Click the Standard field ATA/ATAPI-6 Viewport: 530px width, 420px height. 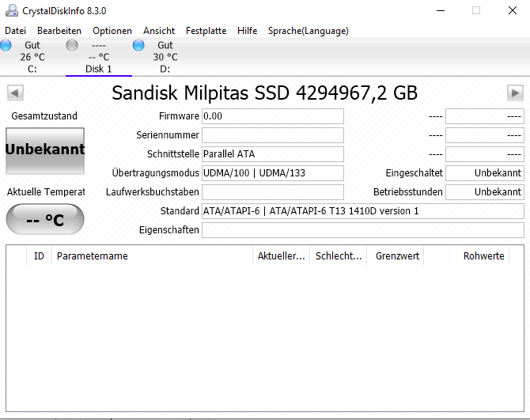point(363,211)
